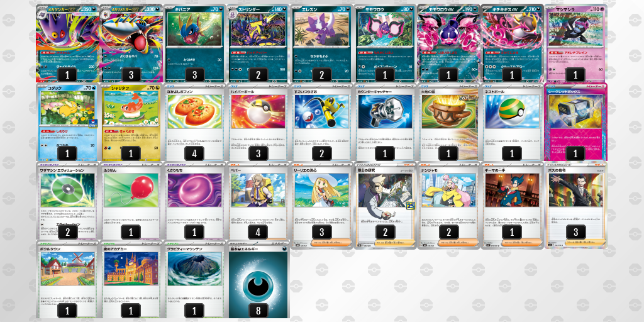Viewport: 644px width, 322px height.
Task: Open the Munkidori (マシマシラ) card
Action: pos(575,43)
